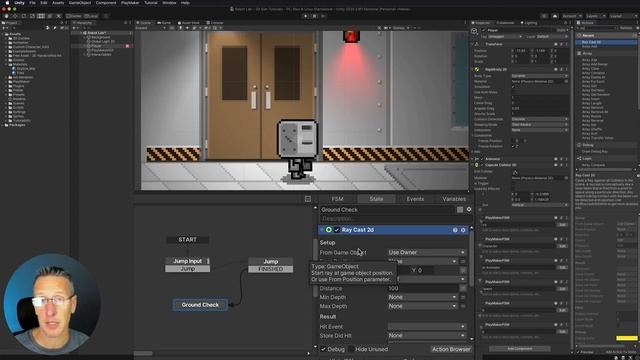Select the START node in the graph
640x360 pixels.
tap(188, 240)
